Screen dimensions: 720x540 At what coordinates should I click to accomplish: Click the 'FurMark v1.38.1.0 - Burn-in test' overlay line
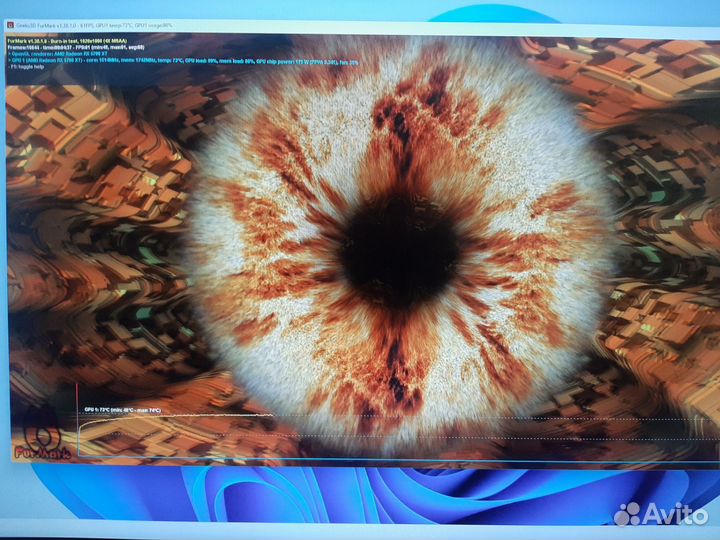[68, 41]
